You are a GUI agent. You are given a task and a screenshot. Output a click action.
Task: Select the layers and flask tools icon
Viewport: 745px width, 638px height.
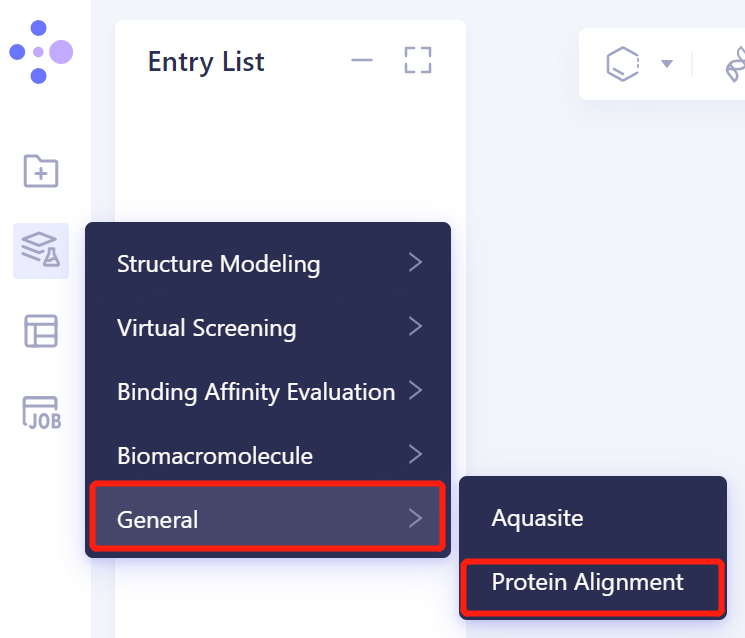(x=41, y=250)
